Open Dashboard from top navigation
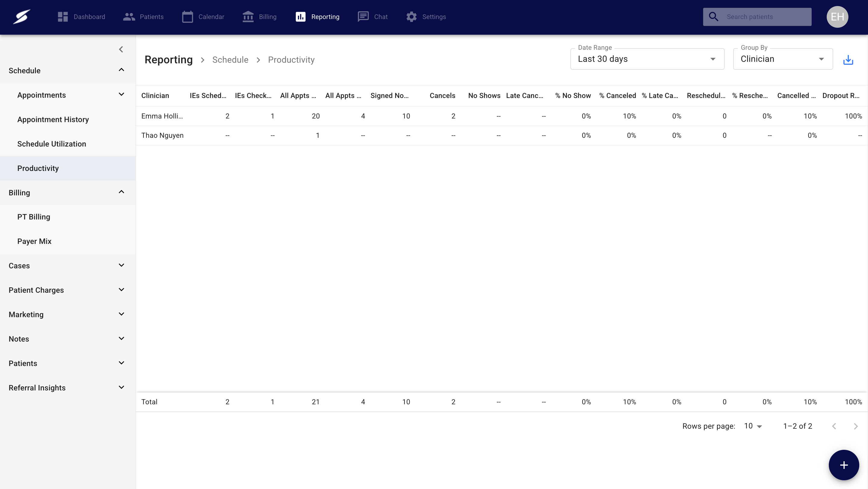This screenshot has height=489, width=868. tap(81, 17)
